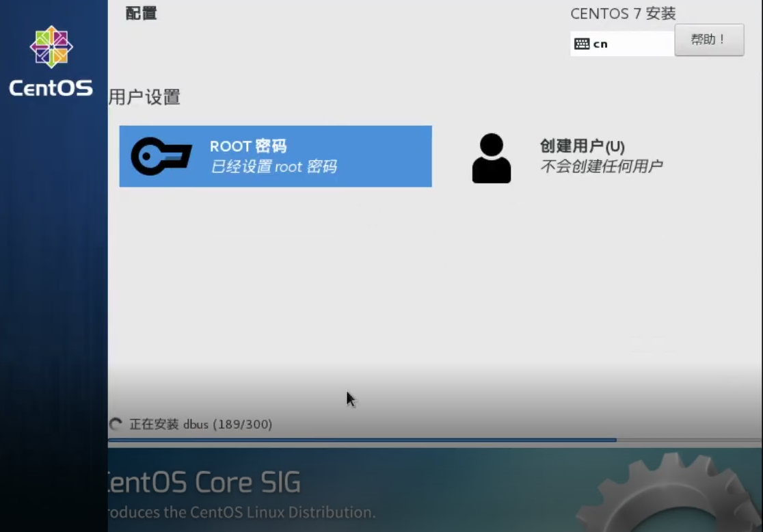Click the installation progress bar
Image resolution: width=763 pixels, height=532 pixels.
coord(435,440)
